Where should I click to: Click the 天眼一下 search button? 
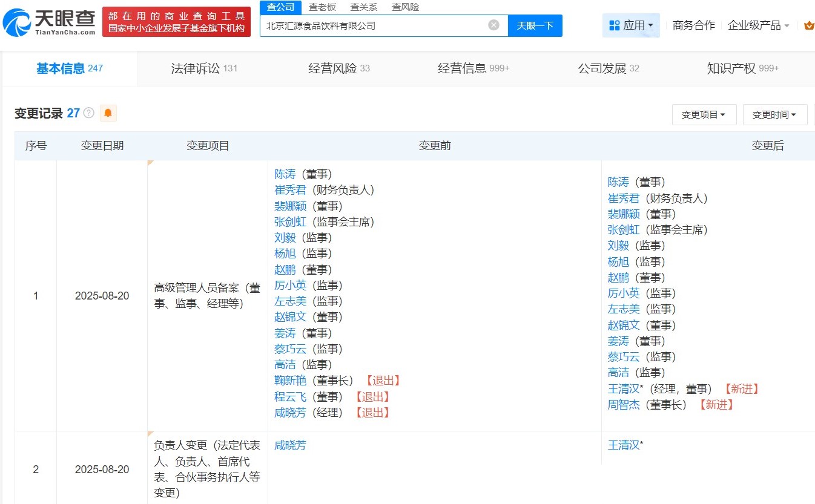[x=535, y=25]
